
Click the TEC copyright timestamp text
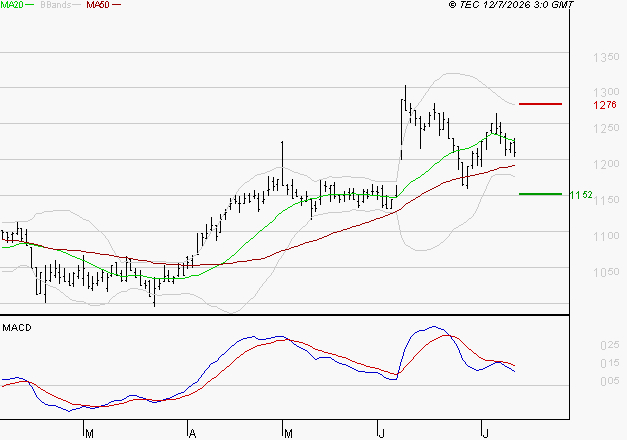511,5
